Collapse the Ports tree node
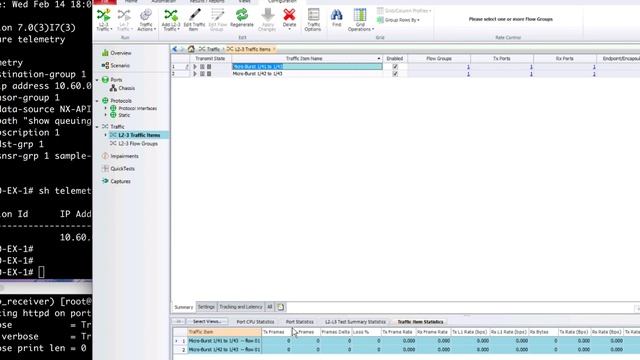This screenshot has width=640, height=360. coord(97,80)
